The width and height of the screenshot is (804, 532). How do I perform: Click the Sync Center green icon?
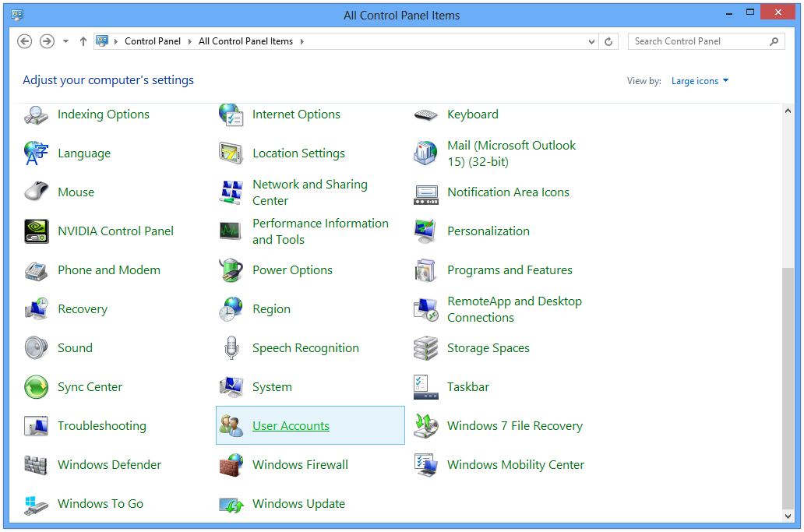coord(37,387)
